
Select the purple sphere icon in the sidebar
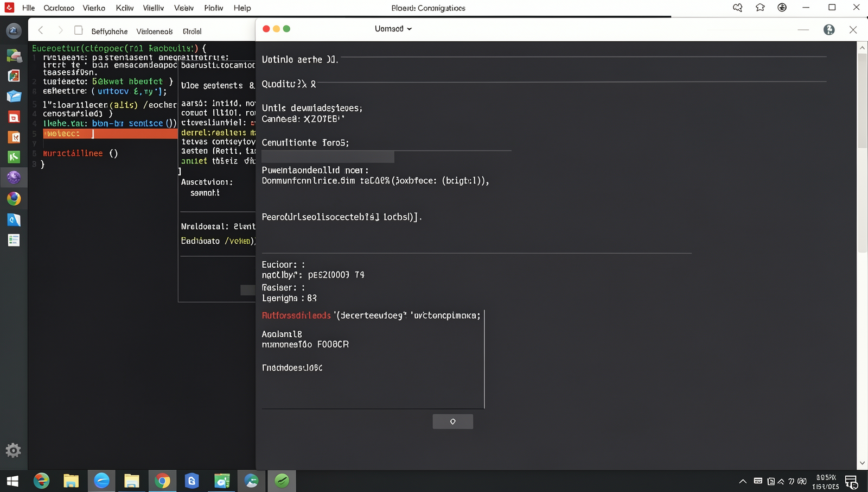(14, 177)
